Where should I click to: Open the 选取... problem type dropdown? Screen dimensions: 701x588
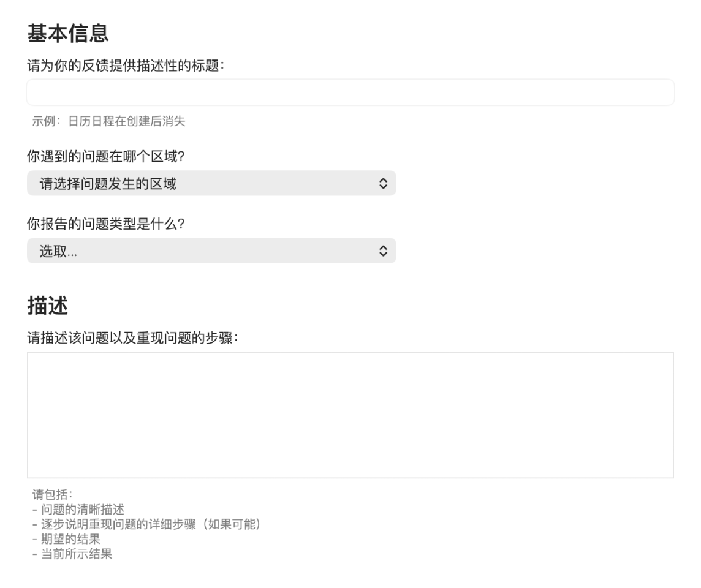click(x=211, y=251)
